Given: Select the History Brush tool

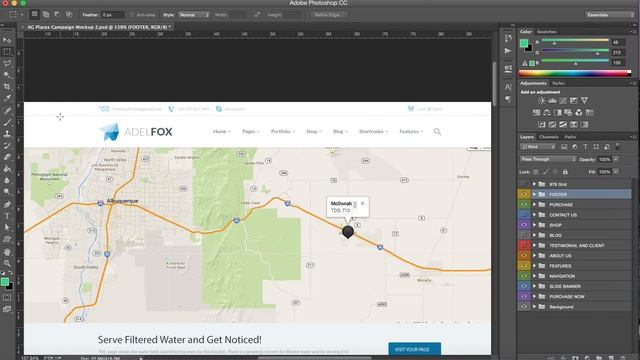Looking at the screenshot, I should (x=7, y=145).
